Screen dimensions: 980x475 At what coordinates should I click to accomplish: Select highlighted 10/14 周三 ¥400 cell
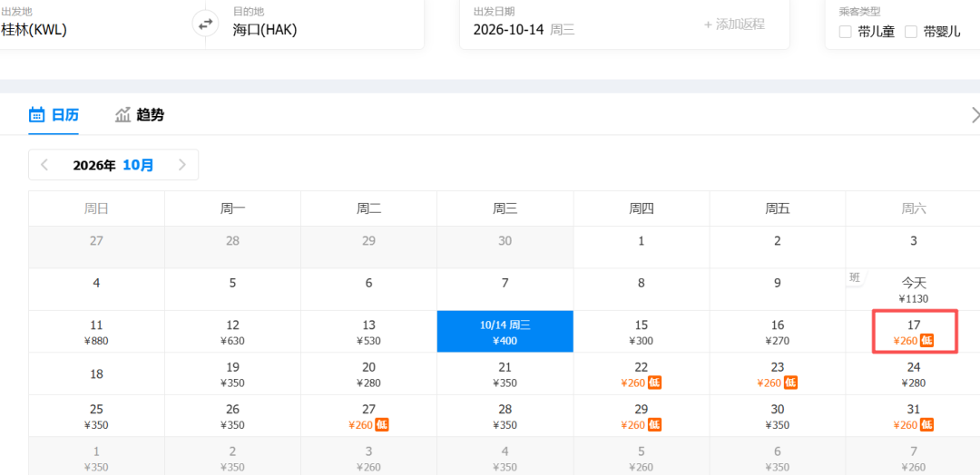(x=505, y=332)
